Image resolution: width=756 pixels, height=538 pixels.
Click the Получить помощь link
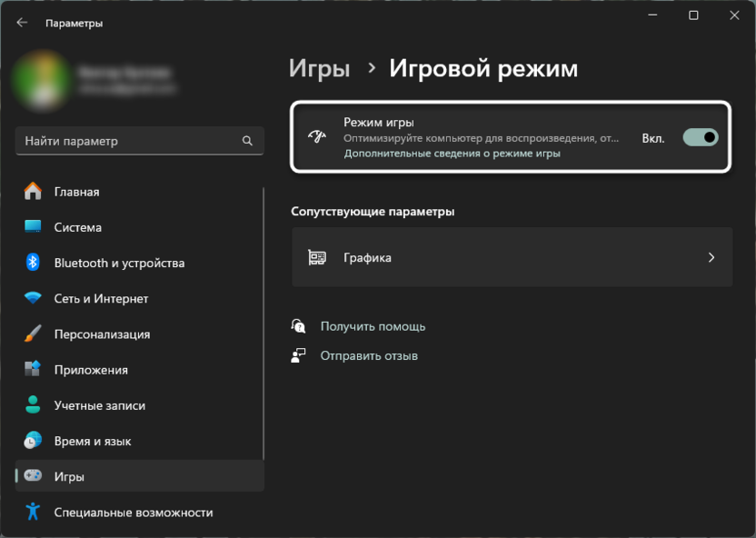(x=373, y=326)
